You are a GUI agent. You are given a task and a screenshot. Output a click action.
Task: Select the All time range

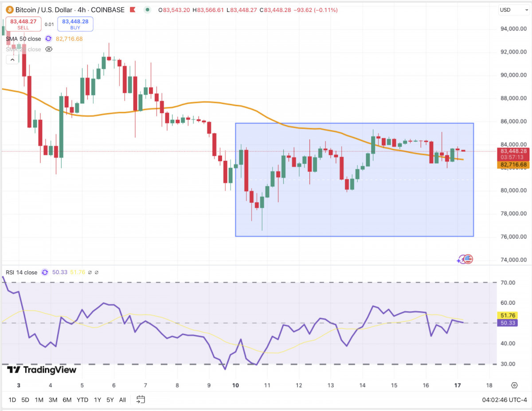[122, 400]
